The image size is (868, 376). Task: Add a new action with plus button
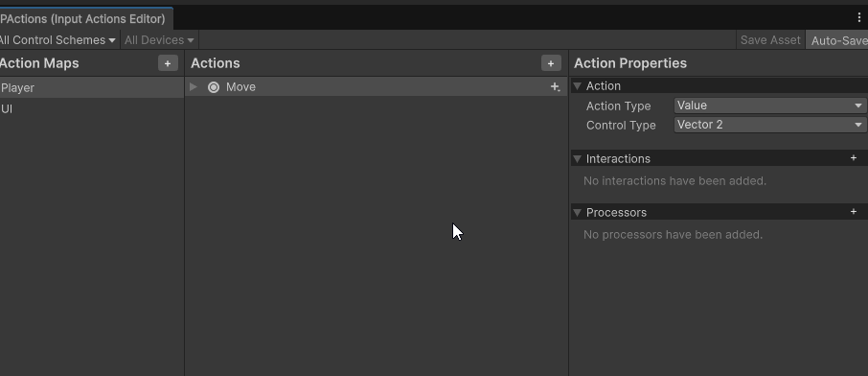(551, 63)
